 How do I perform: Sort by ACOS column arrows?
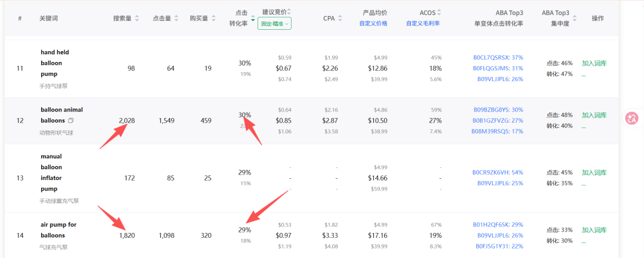click(x=440, y=12)
